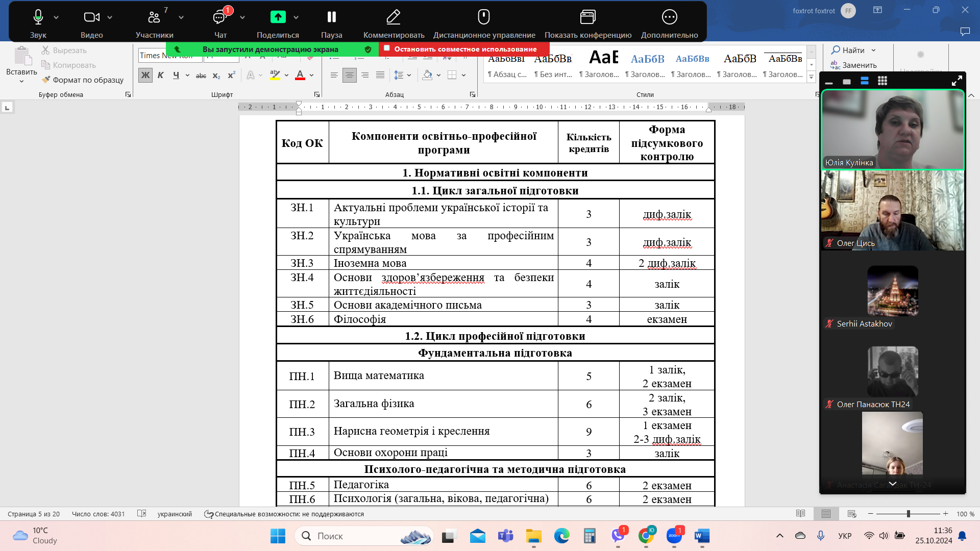Open the Найти find dropdown arrow

pos(873,50)
